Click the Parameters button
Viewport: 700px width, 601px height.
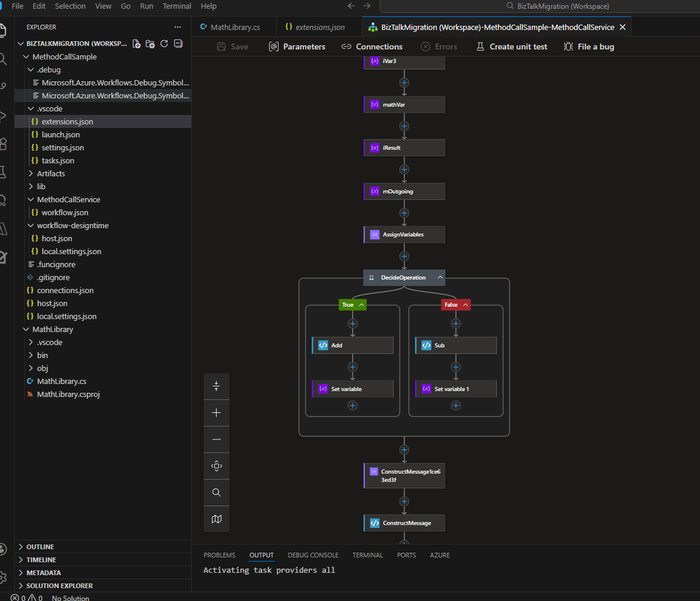click(x=297, y=47)
